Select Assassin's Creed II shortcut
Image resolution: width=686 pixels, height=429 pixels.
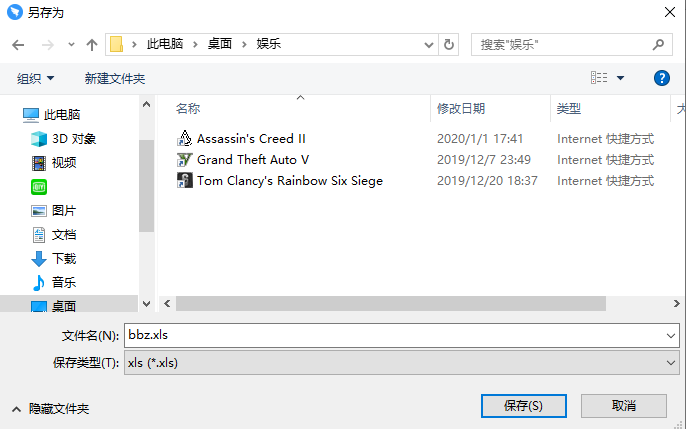coord(241,139)
